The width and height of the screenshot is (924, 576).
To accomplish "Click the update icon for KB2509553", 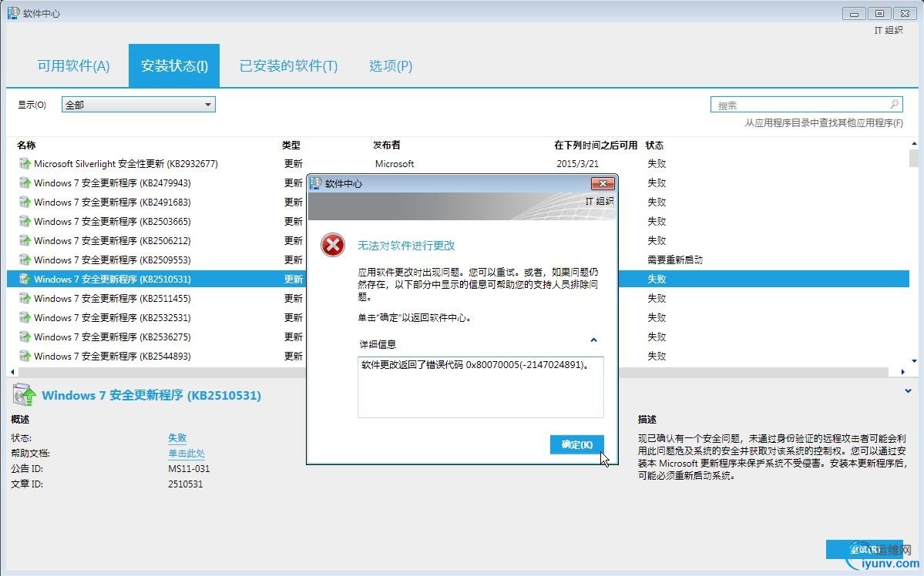I will (25, 260).
